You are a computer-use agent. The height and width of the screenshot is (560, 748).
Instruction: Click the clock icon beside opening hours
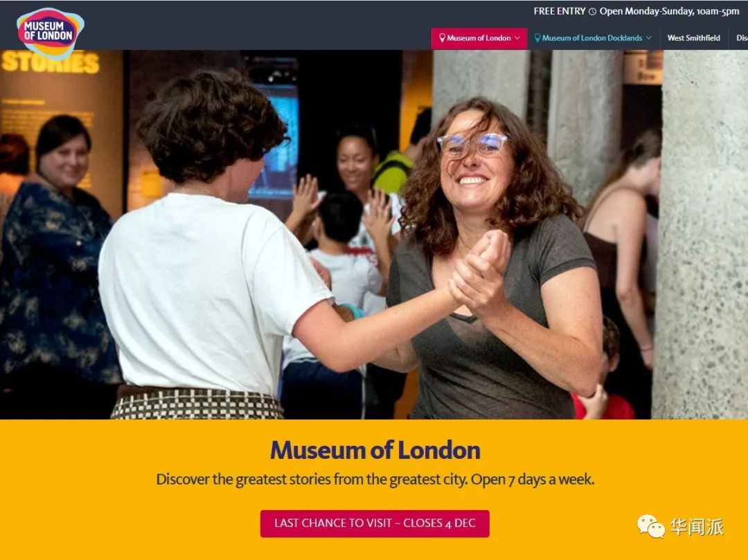click(x=592, y=12)
